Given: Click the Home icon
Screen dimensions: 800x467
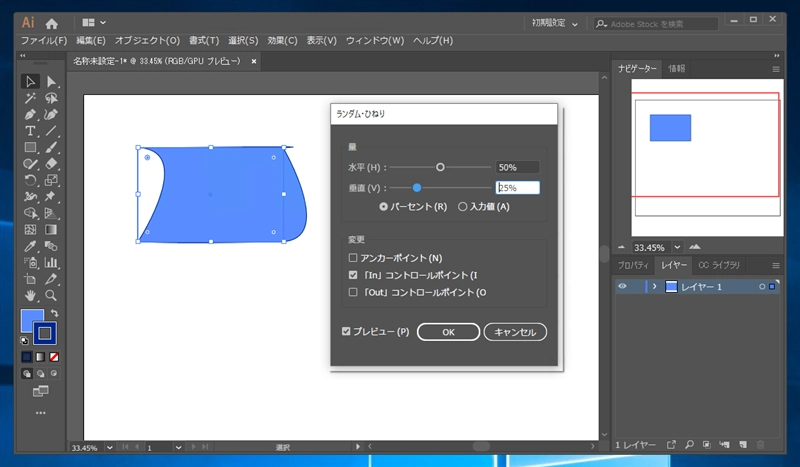Looking at the screenshot, I should tap(52, 23).
